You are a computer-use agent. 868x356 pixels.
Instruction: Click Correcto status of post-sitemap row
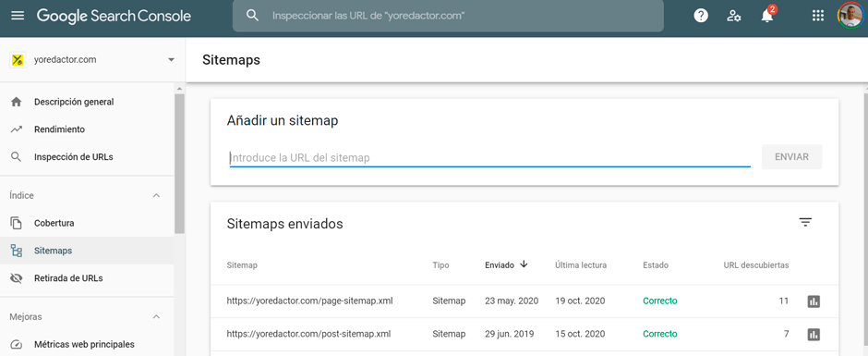click(660, 334)
